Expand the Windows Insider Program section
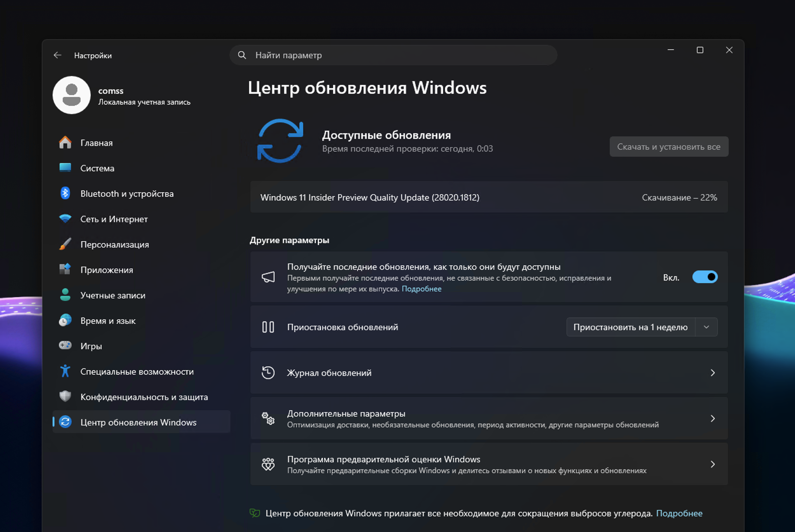Screen dimensions: 795x532 pyautogui.click(x=713, y=464)
